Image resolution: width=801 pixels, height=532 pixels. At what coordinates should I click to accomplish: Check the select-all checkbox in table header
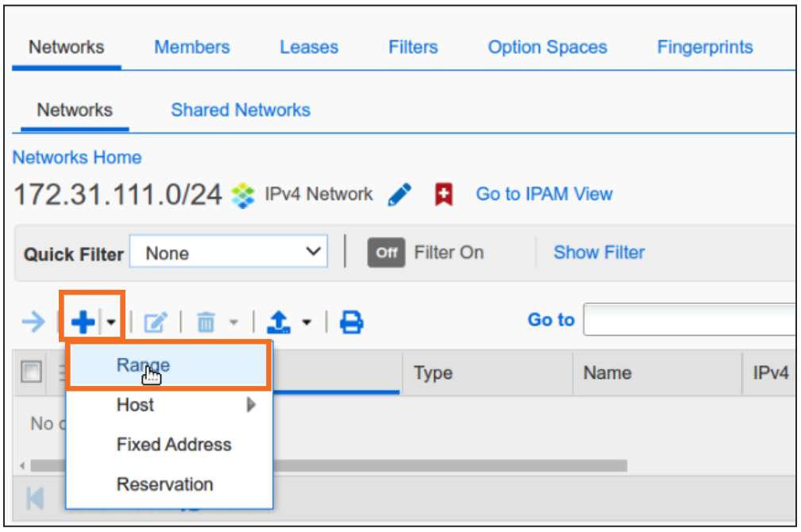31,372
